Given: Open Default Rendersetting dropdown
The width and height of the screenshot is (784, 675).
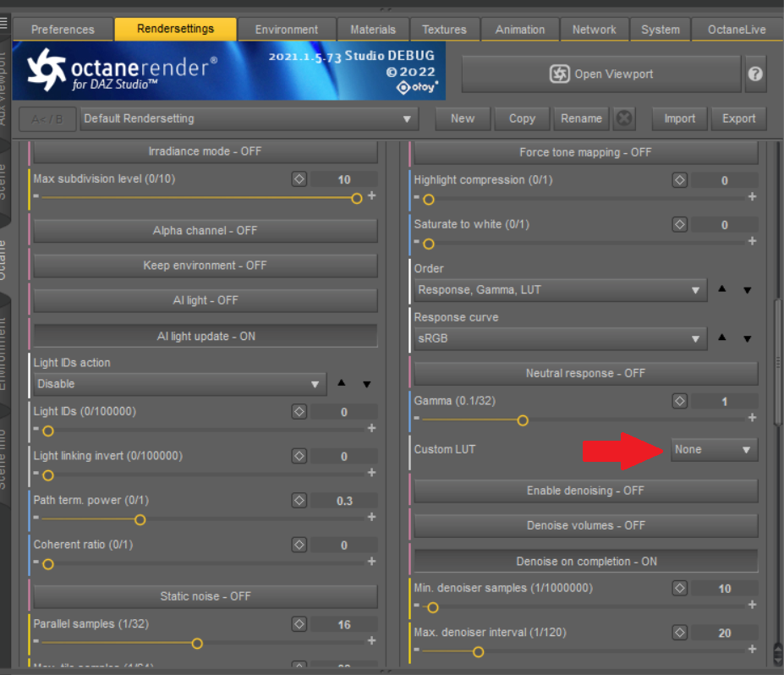Looking at the screenshot, I should pos(249,119).
